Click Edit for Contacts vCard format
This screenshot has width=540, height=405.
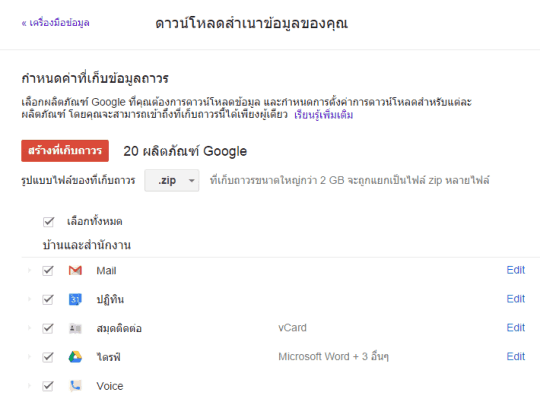point(516,328)
